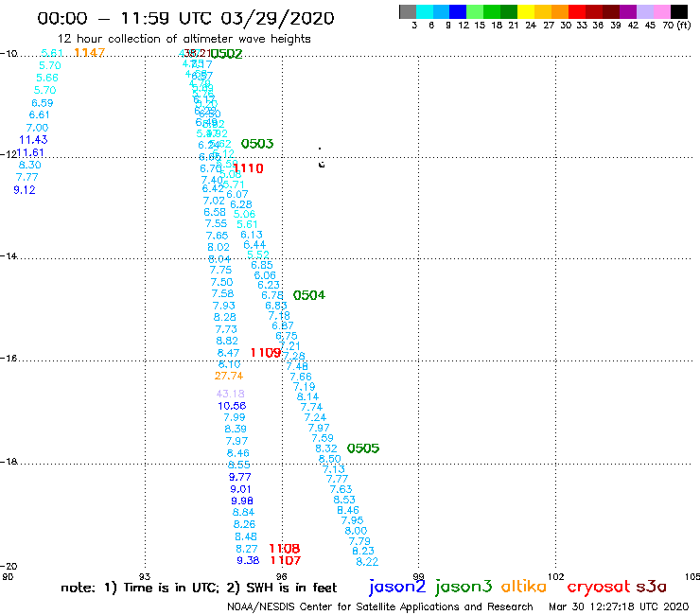Click the purple swatch above 42
700x615 pixels.
[628, 11]
